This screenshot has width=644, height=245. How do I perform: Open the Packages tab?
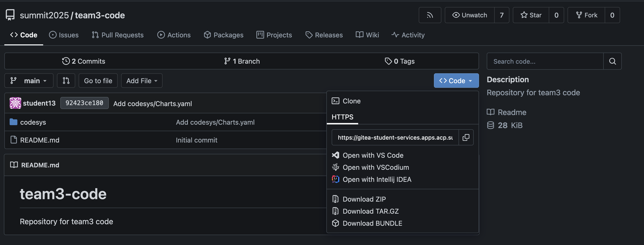pos(224,35)
